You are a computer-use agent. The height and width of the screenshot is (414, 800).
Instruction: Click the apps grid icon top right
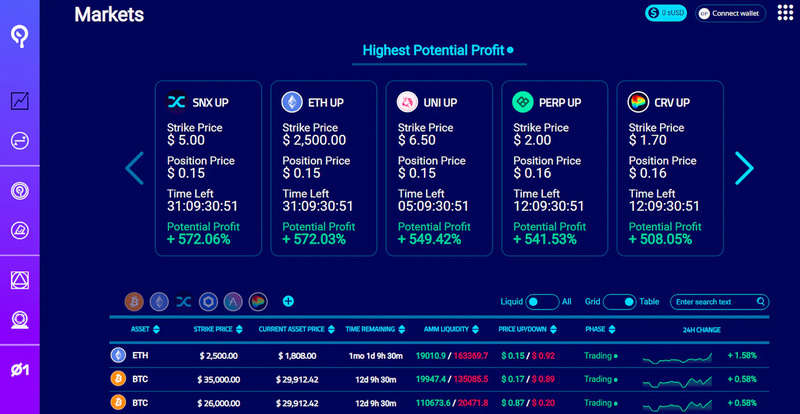coord(785,13)
